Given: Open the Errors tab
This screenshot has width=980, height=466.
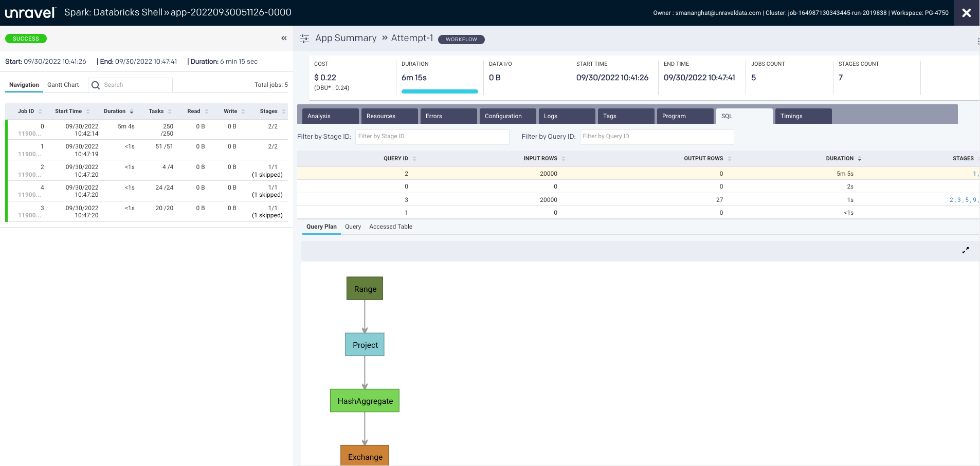Looking at the screenshot, I should coord(448,116).
